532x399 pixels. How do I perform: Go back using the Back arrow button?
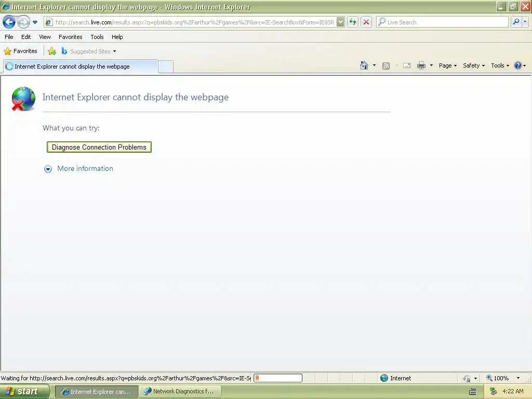[x=9, y=22]
